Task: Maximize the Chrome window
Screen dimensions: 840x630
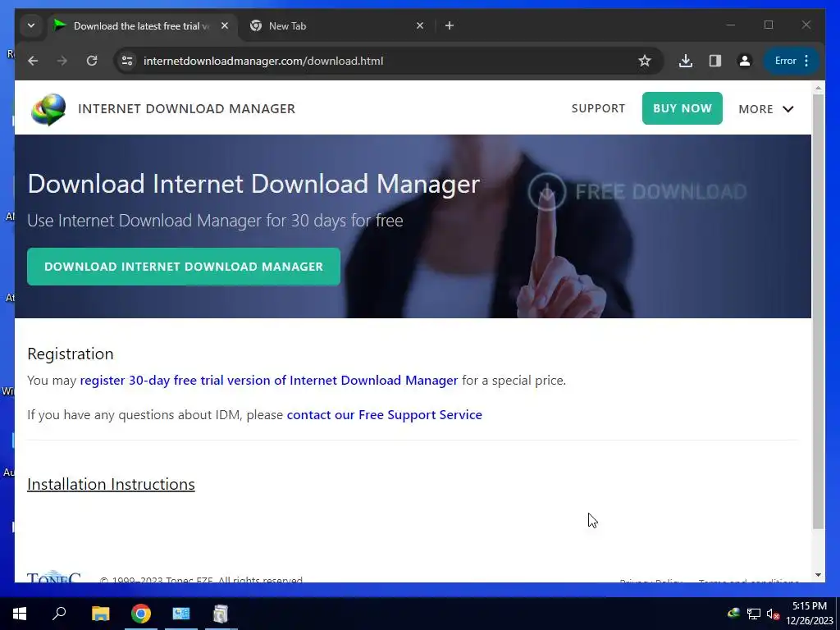Action: (x=769, y=25)
